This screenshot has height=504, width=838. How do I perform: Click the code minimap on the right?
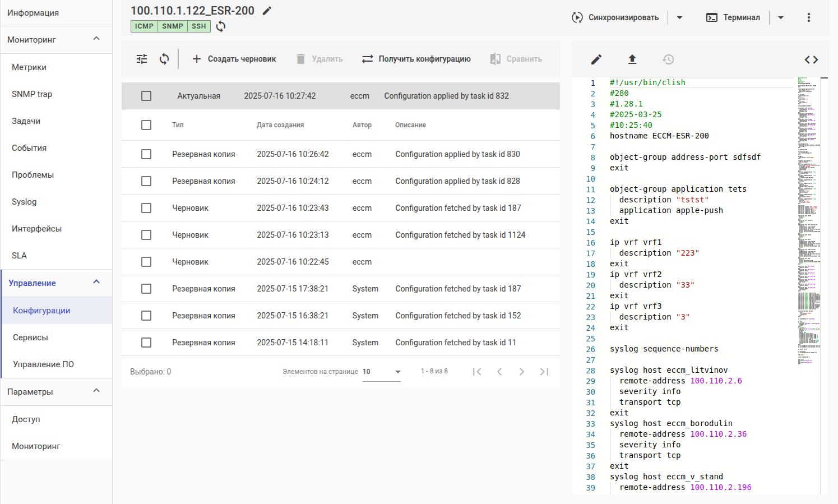[x=808, y=224]
